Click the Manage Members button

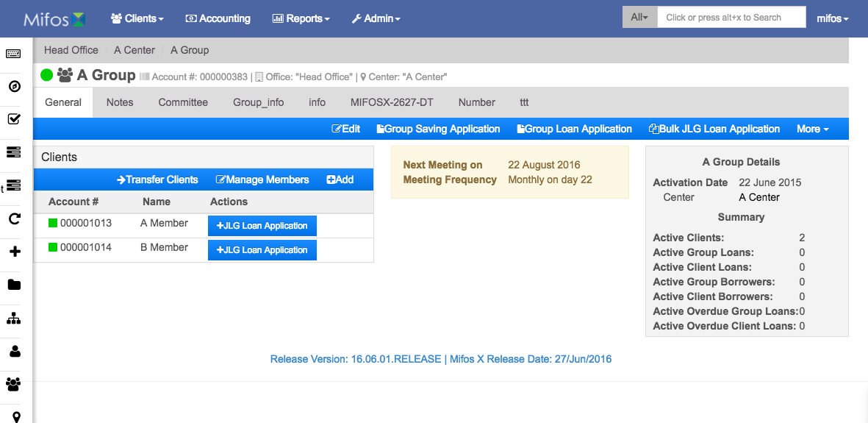262,179
